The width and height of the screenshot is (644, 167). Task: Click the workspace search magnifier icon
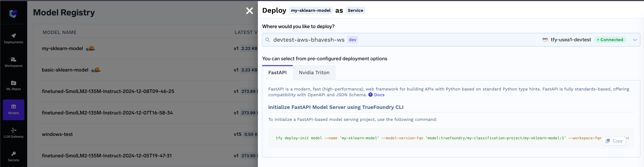pyautogui.click(x=268, y=40)
